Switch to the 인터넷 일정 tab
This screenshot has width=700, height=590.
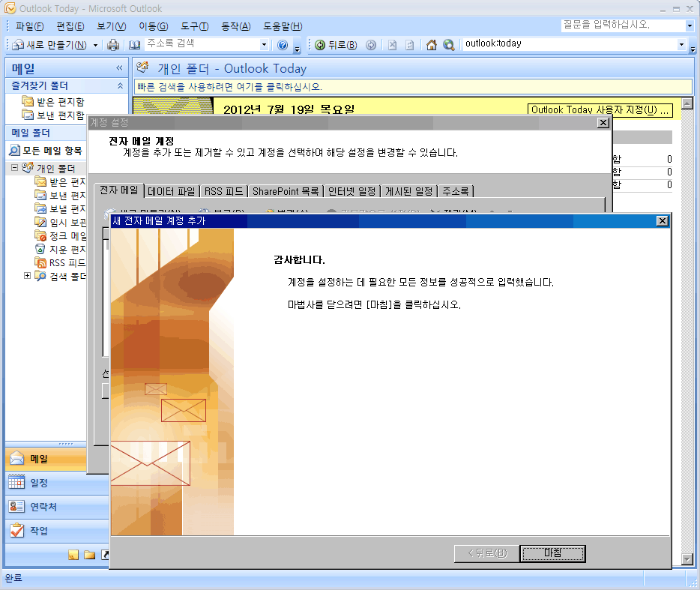[x=351, y=191]
